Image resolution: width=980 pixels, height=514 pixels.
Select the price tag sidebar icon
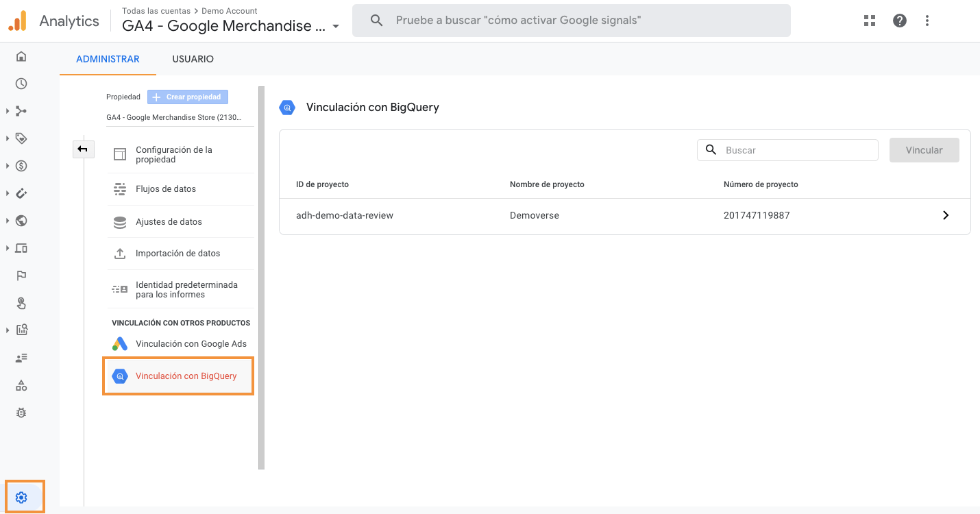pos(21,138)
